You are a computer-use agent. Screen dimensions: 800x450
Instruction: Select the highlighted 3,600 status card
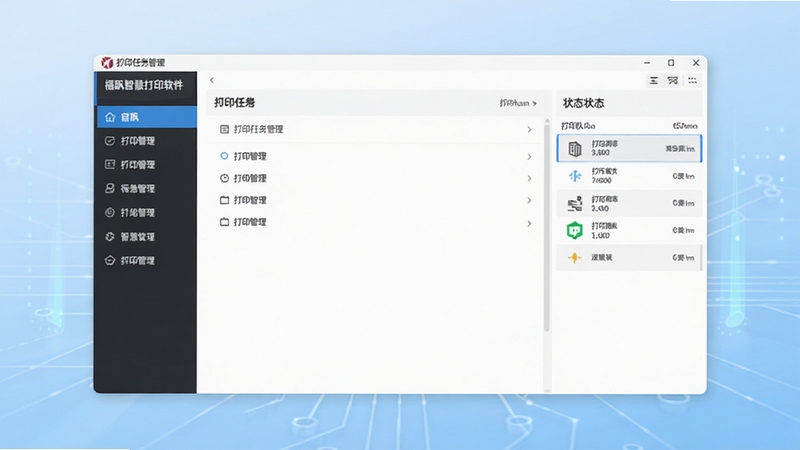coord(629,148)
